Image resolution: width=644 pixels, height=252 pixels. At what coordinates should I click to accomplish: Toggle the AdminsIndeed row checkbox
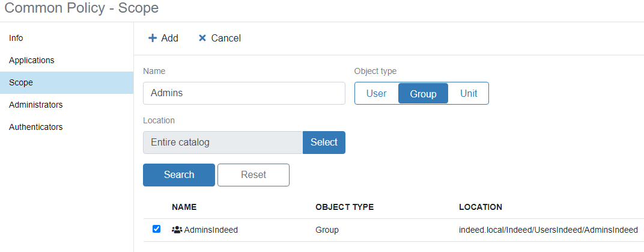coord(157,229)
